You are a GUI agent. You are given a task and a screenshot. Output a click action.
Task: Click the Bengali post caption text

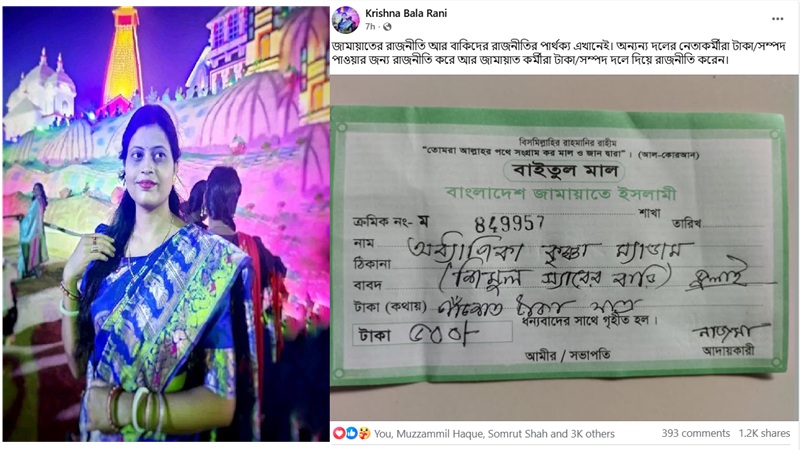pyautogui.click(x=559, y=53)
